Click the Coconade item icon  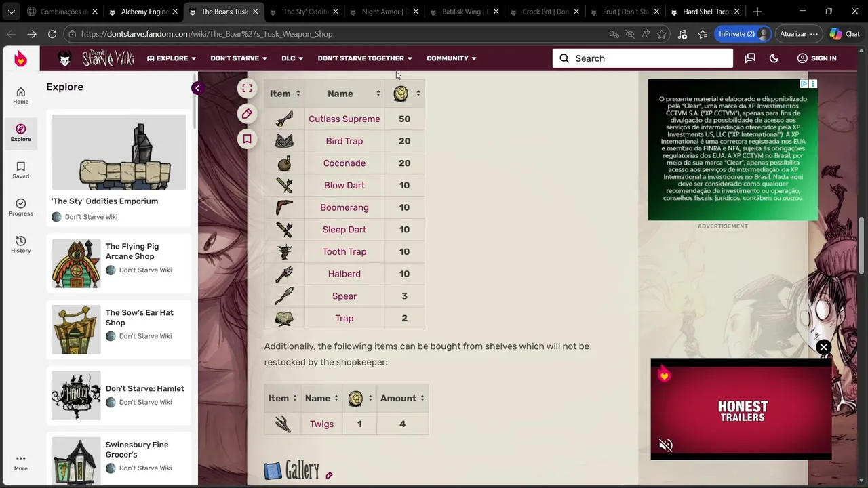pyautogui.click(x=284, y=163)
